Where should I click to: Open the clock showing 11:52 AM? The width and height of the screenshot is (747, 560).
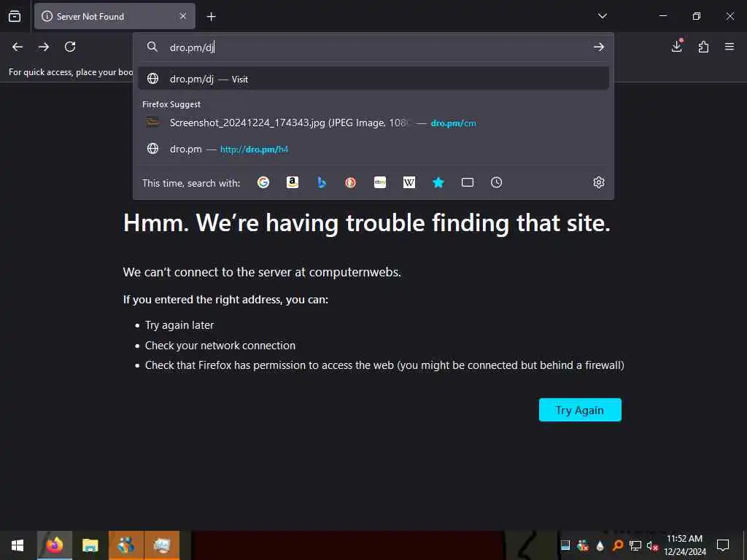coord(684,545)
